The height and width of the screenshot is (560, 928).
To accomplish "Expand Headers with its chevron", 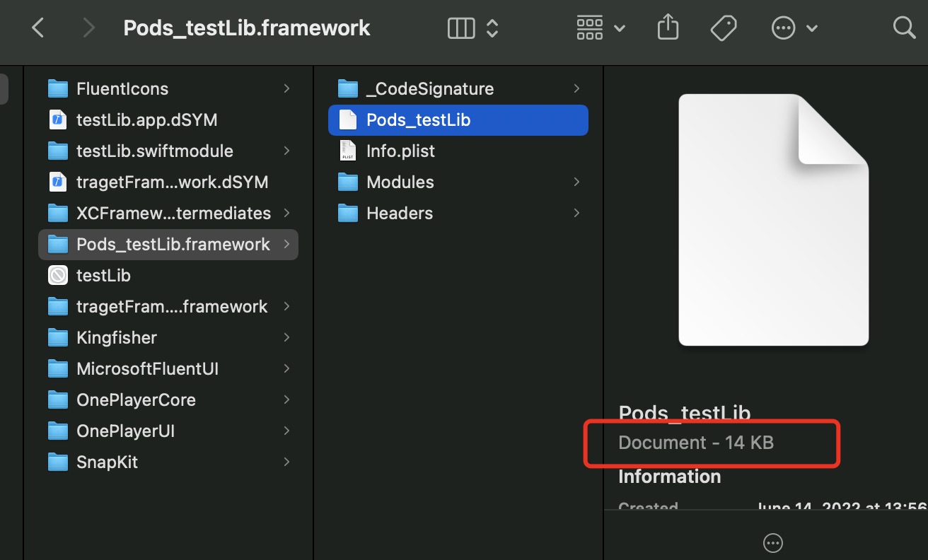I will [576, 213].
